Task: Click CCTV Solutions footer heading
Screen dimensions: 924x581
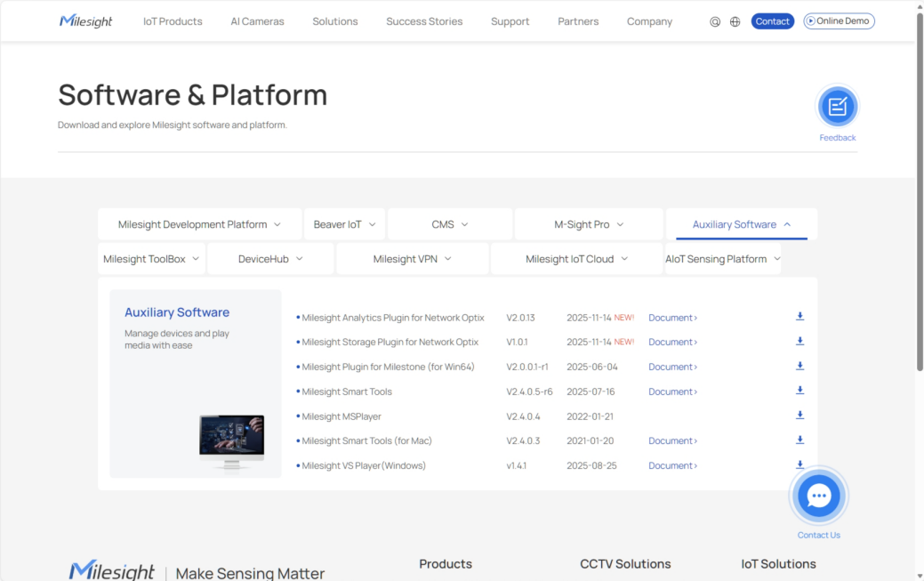Action: [625, 564]
